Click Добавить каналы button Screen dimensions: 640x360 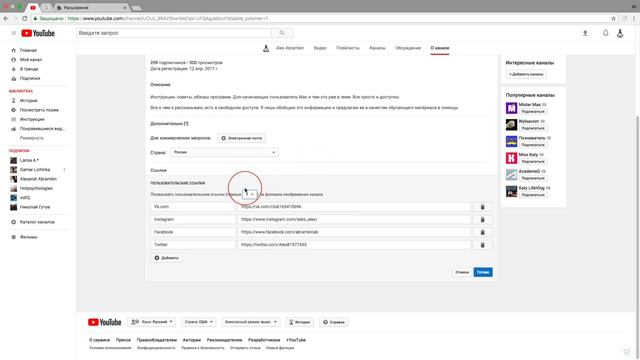coord(526,74)
